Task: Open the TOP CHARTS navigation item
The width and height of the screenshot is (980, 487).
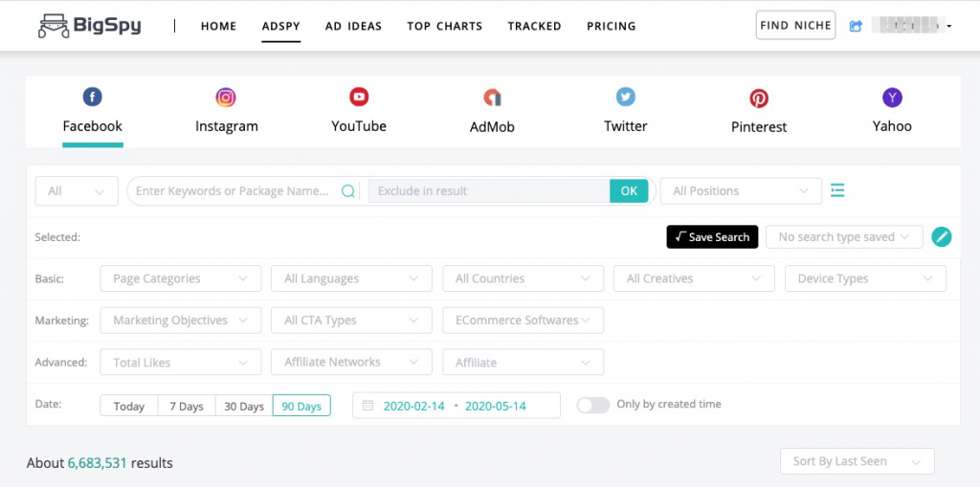Action: point(445,26)
